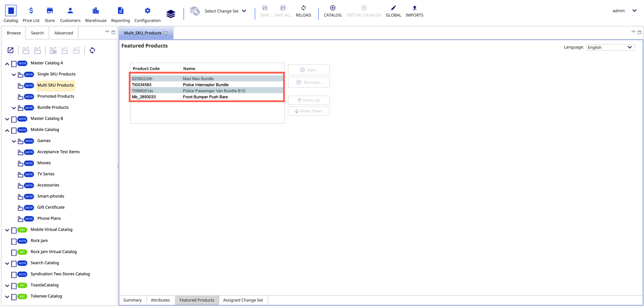This screenshot has width=644, height=307.
Task: Open the Configuration gear icon
Action: coord(147,11)
